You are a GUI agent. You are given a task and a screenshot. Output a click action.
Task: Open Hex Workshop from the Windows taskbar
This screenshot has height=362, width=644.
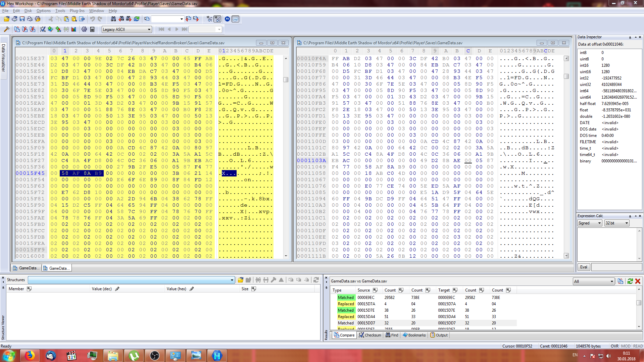pyautogui.click(x=217, y=355)
